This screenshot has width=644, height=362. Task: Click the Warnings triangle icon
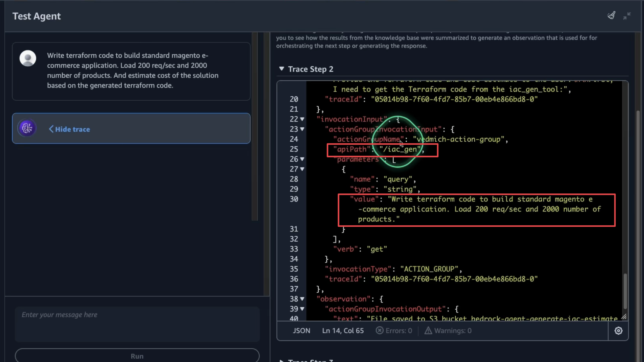[428, 331]
